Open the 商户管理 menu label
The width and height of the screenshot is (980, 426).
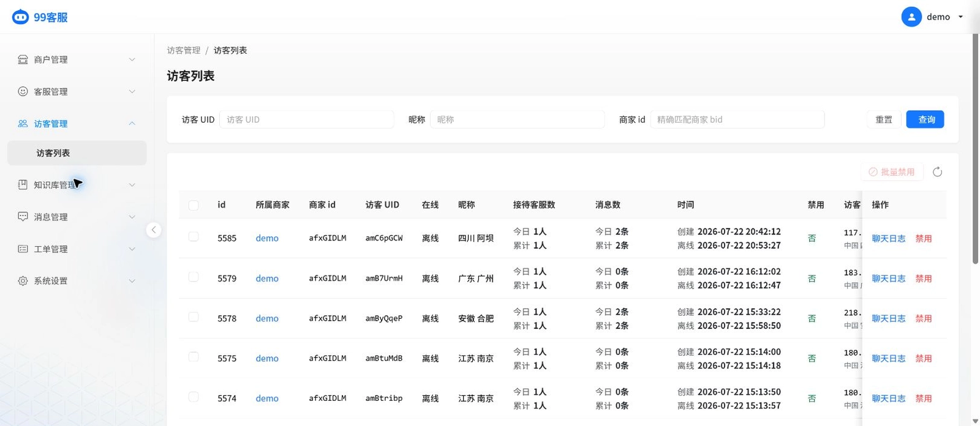point(51,59)
